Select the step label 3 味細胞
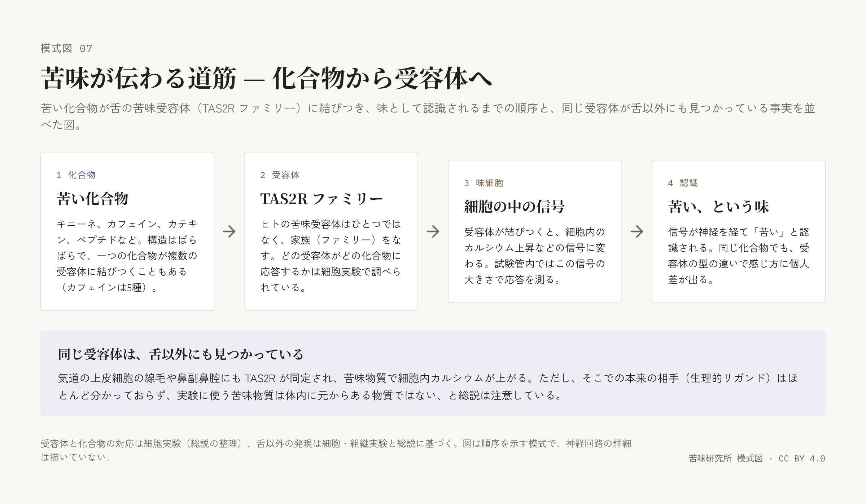This screenshot has width=866, height=504. (x=484, y=183)
